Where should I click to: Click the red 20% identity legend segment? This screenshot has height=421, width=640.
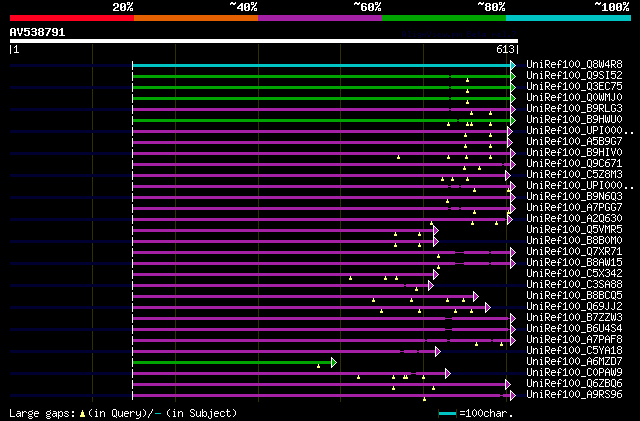click(x=72, y=18)
